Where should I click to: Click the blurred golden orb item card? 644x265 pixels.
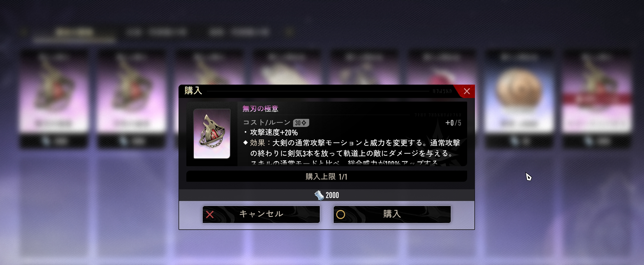(519, 99)
